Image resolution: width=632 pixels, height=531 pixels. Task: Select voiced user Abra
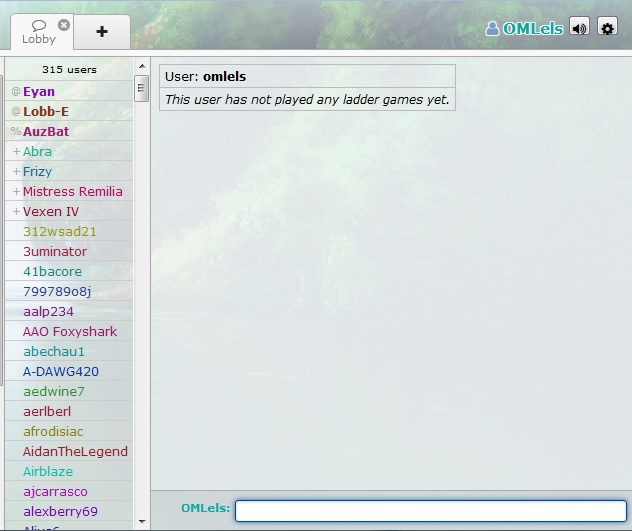(69, 151)
